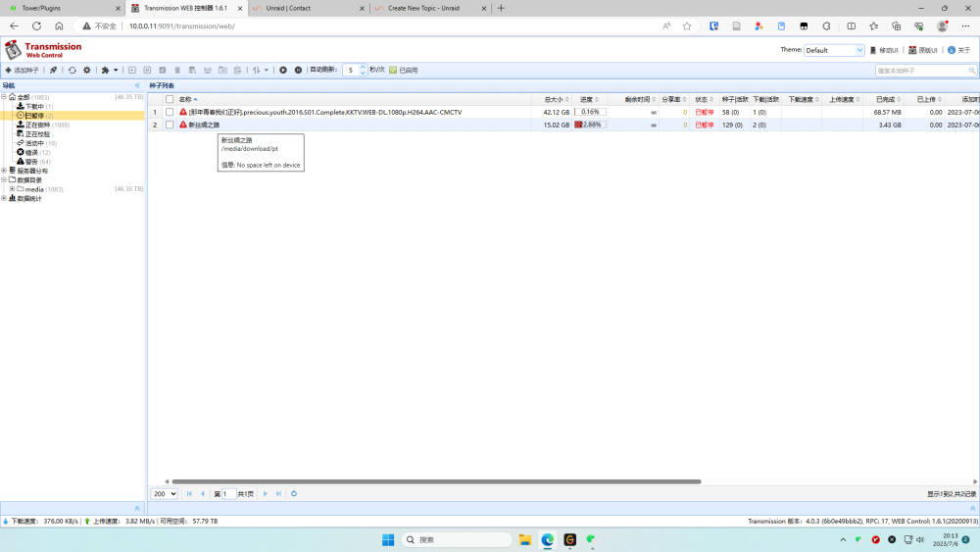Click the next page arrow
The image size is (980, 552).
coord(265,494)
